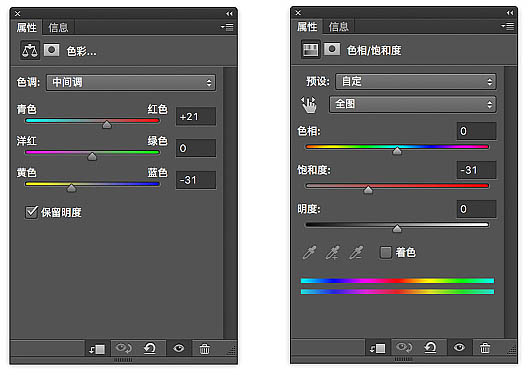This screenshot has width=528, height=375.
Task: Open the 色调 中间调 dropdown
Action: (131, 82)
